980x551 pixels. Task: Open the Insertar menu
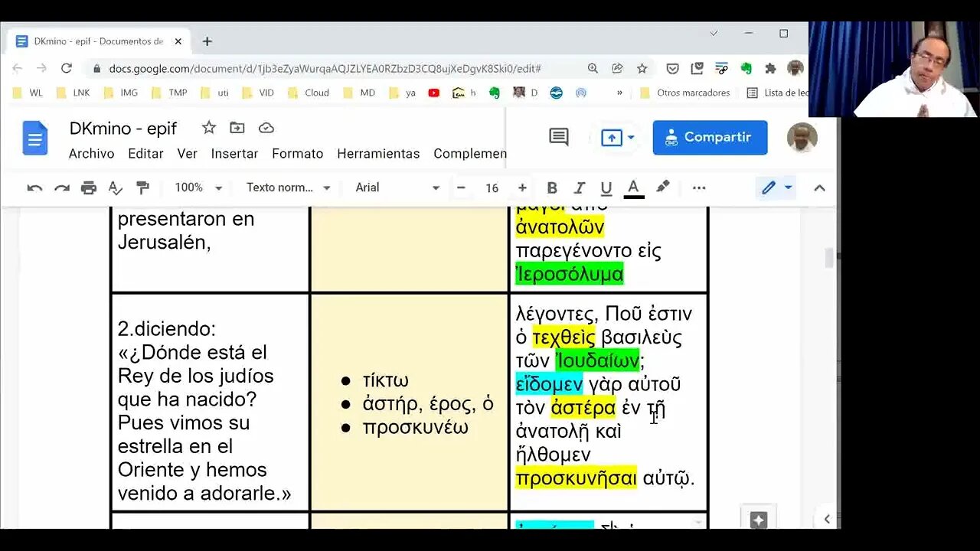tap(234, 154)
